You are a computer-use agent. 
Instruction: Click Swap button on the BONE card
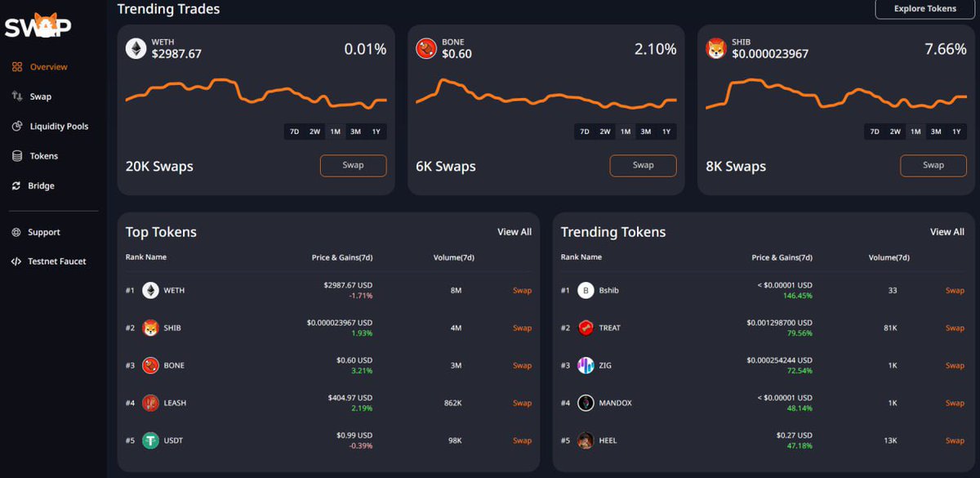pyautogui.click(x=643, y=165)
